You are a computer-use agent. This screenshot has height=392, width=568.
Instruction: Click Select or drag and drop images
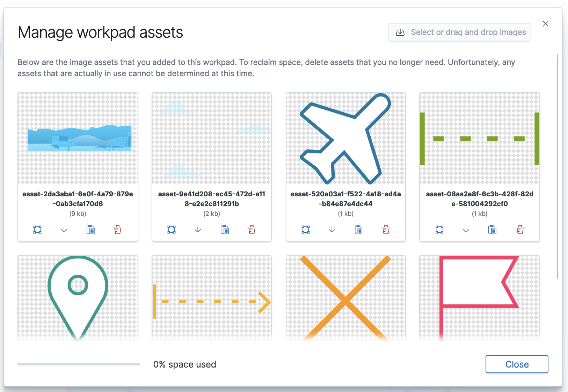click(459, 32)
